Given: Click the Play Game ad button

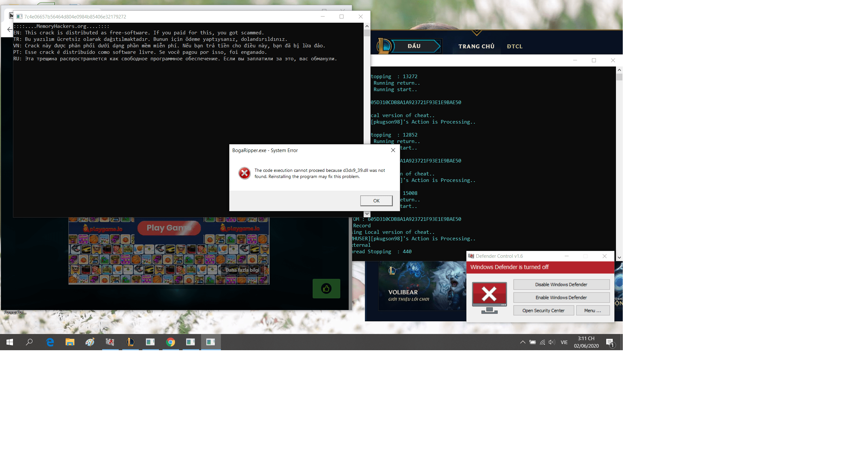Looking at the screenshot, I should (x=169, y=228).
